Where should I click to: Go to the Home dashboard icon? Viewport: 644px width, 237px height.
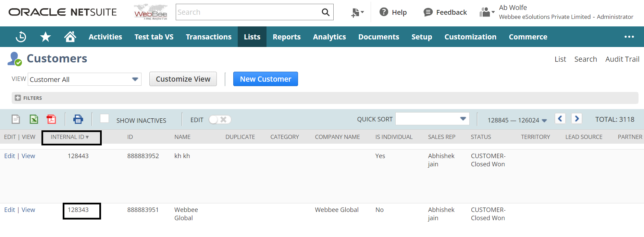click(x=70, y=37)
